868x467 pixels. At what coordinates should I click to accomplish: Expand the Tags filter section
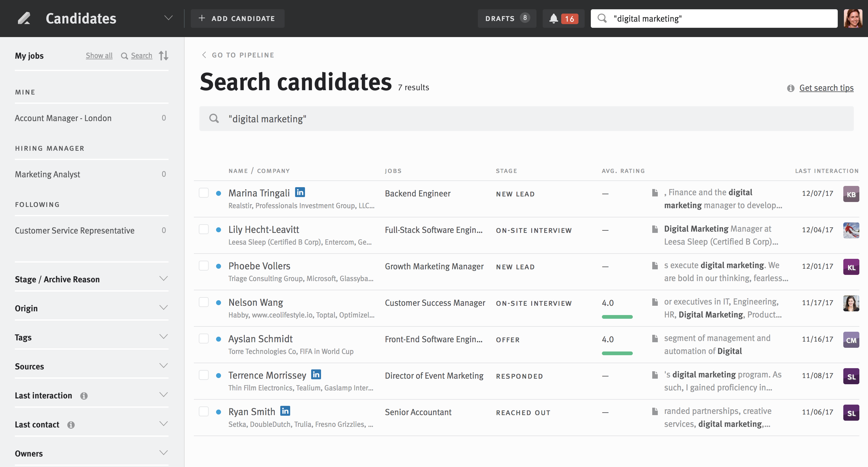[x=163, y=337]
